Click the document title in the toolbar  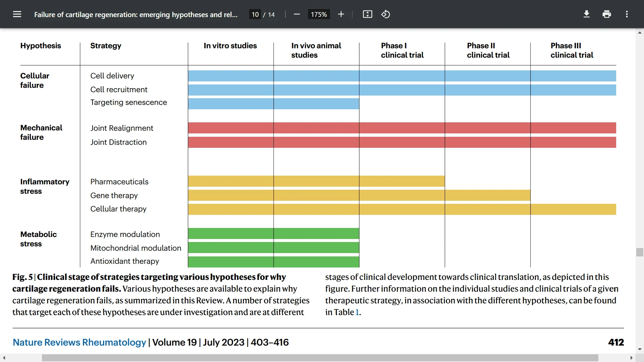pos(136,14)
